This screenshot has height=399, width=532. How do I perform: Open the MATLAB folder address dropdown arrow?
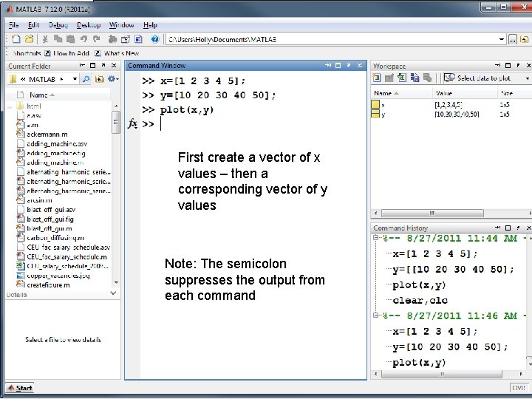click(75, 79)
